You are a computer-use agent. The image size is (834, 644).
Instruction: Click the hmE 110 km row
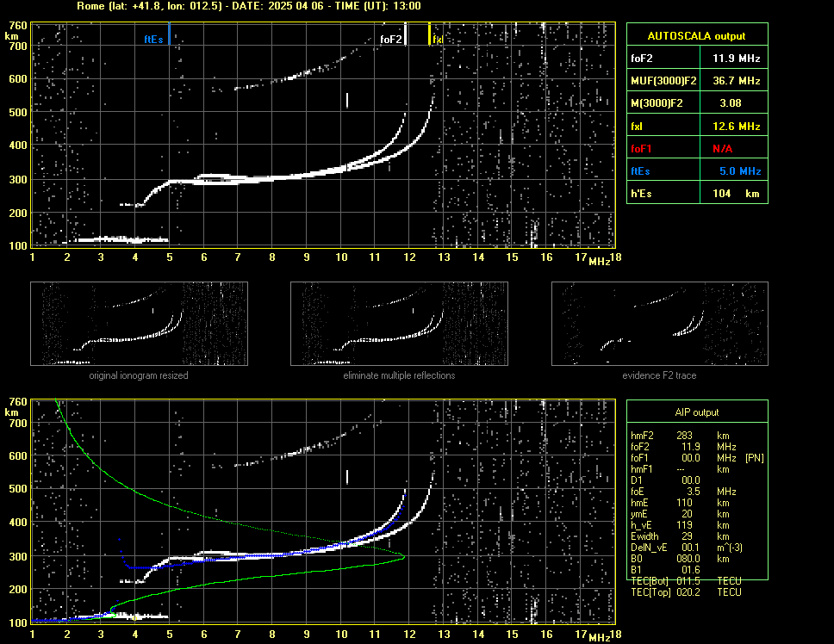[681, 502]
